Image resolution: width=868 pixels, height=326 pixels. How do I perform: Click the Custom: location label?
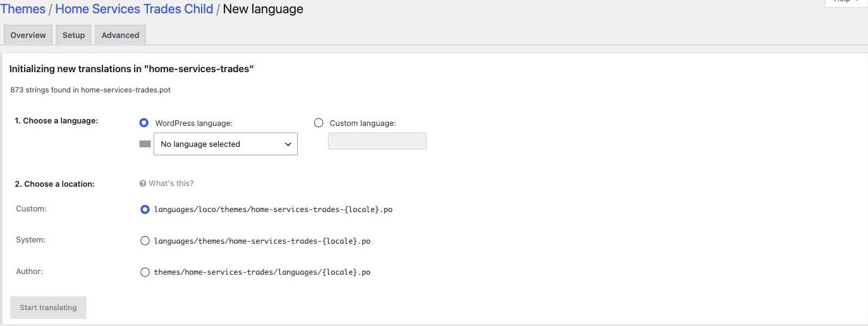(31, 208)
